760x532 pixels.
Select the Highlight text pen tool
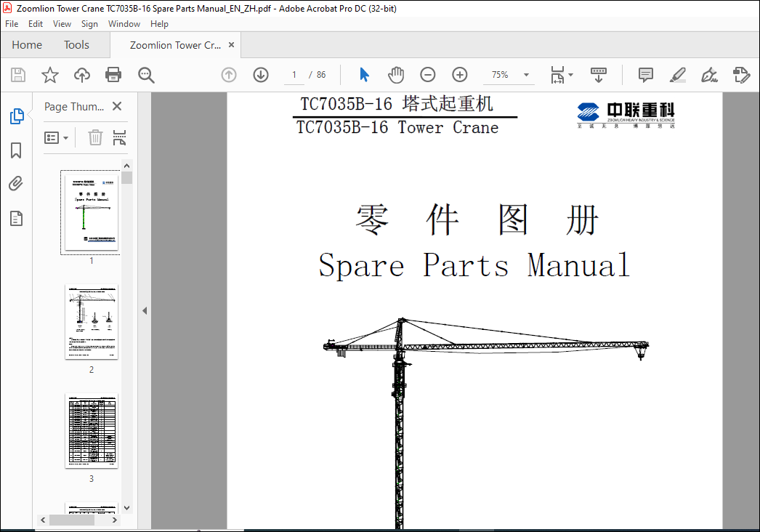pos(677,75)
